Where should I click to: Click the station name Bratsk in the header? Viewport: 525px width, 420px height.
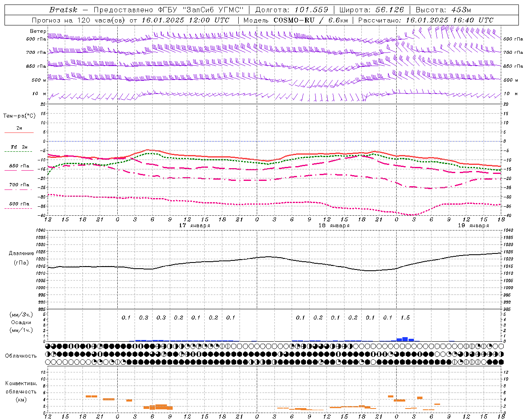point(63,10)
